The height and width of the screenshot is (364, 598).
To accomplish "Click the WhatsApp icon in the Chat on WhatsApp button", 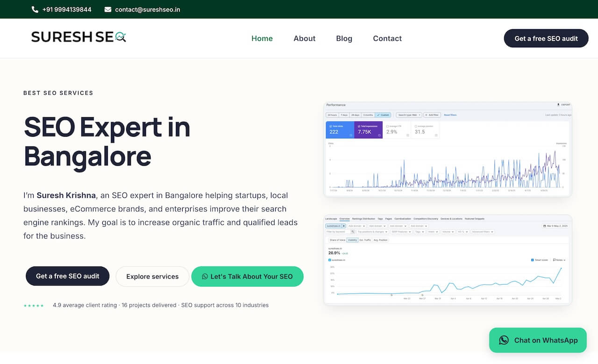I will tap(504, 340).
